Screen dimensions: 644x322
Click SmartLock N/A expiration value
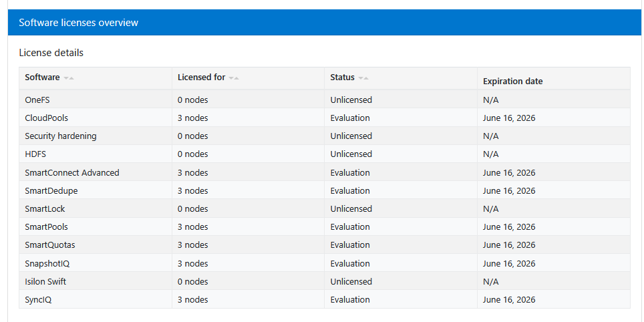491,208
